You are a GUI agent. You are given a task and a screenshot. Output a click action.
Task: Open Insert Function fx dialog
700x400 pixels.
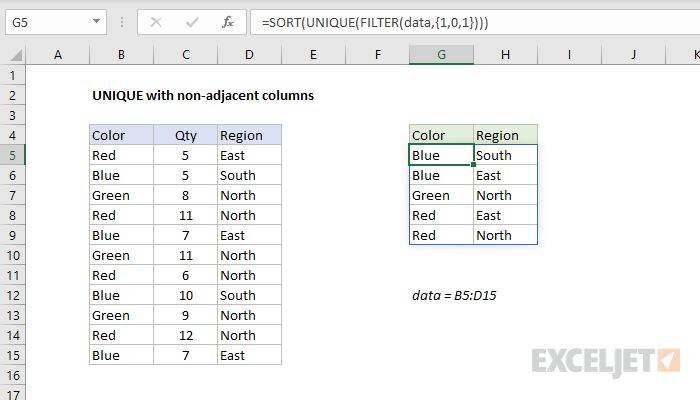click(228, 20)
